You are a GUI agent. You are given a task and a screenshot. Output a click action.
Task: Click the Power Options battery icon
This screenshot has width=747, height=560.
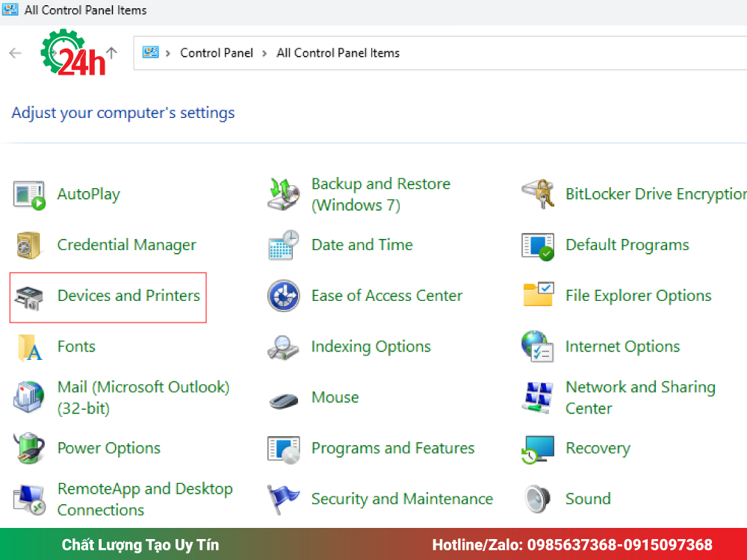28,447
